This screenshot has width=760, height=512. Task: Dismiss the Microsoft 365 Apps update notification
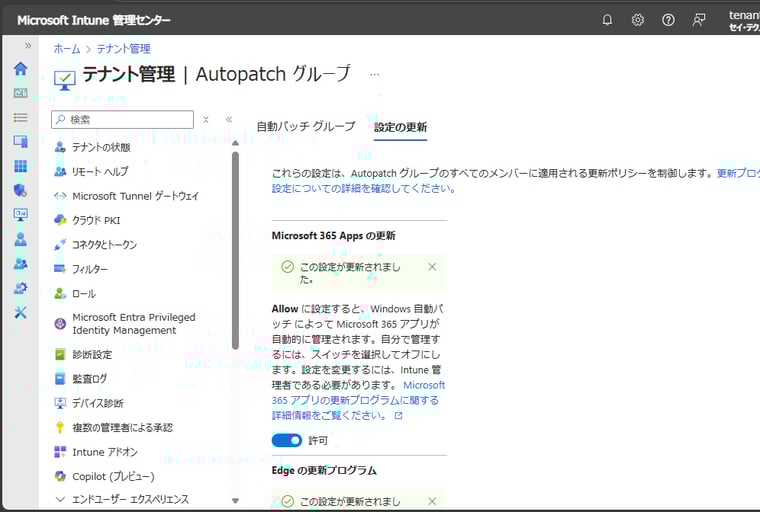coord(432,267)
